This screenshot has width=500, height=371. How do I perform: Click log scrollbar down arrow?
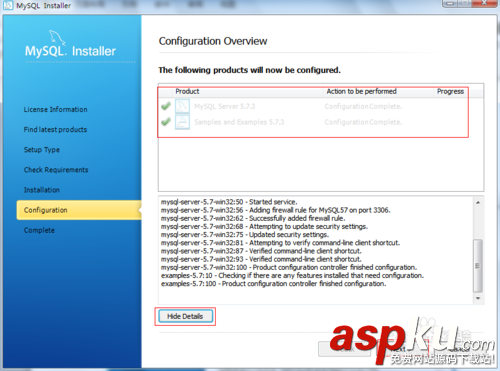pos(478,298)
